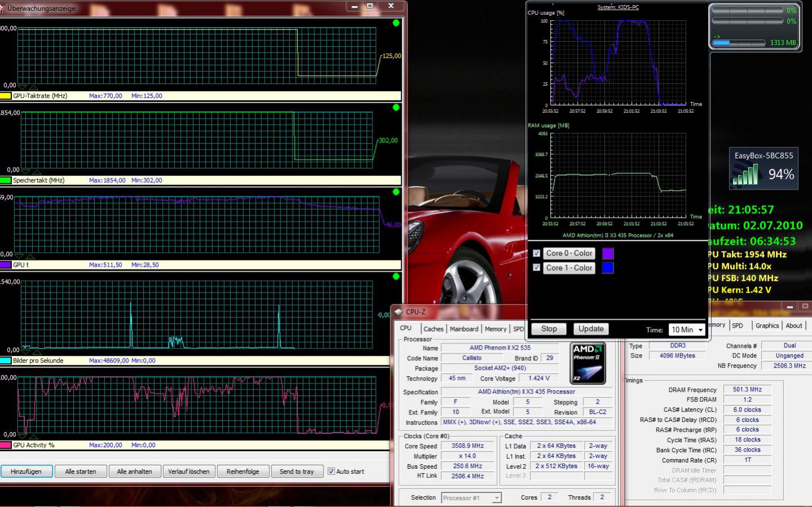
Task: Click the Code Name field 'Callisto'
Action: (472, 358)
